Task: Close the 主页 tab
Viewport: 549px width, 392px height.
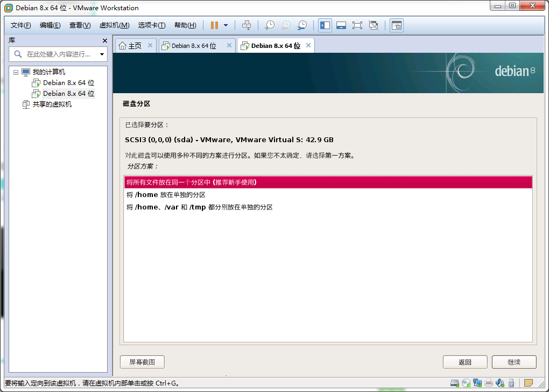Action: point(150,46)
